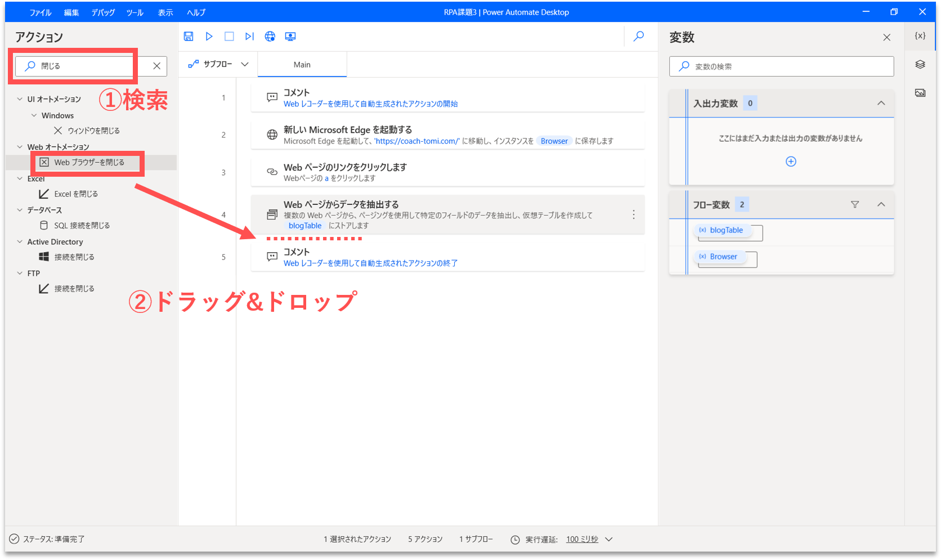Click the flow search magnifier icon
This screenshot has width=941, height=560.
(x=639, y=37)
